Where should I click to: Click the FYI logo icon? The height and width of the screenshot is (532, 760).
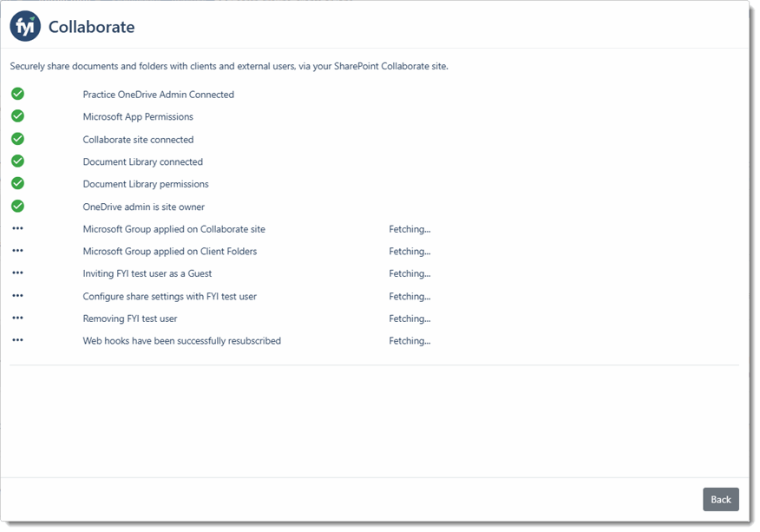[x=25, y=26]
